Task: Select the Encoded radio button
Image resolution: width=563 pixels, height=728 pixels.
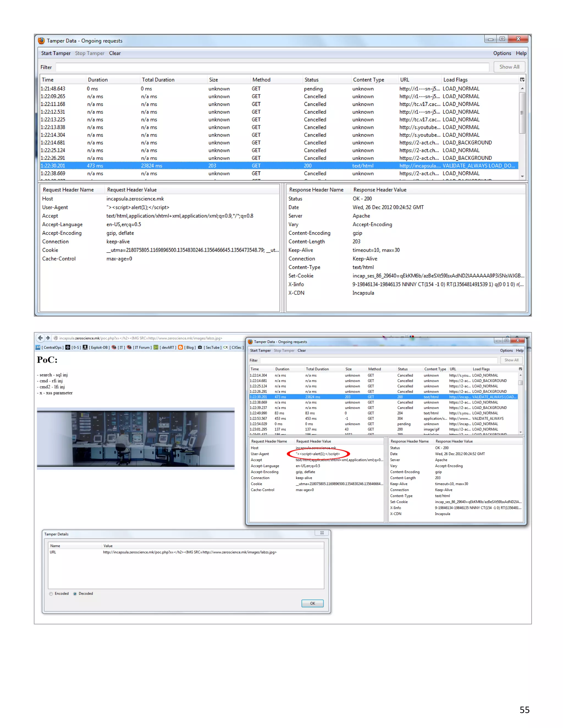Action: (51, 594)
